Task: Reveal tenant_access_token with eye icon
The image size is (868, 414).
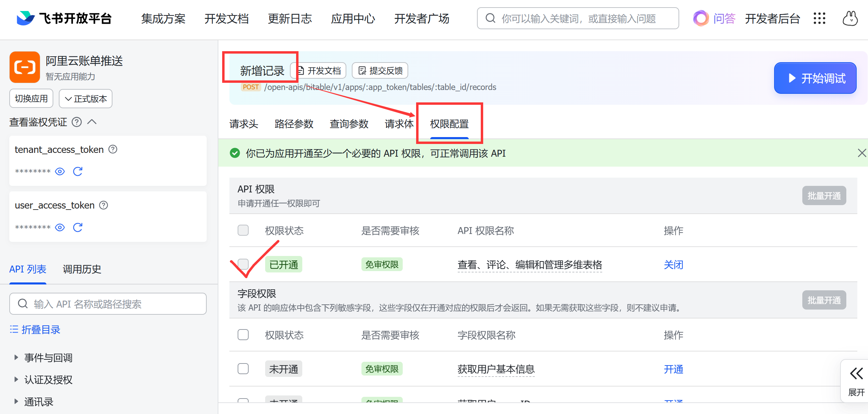Action: pos(60,171)
